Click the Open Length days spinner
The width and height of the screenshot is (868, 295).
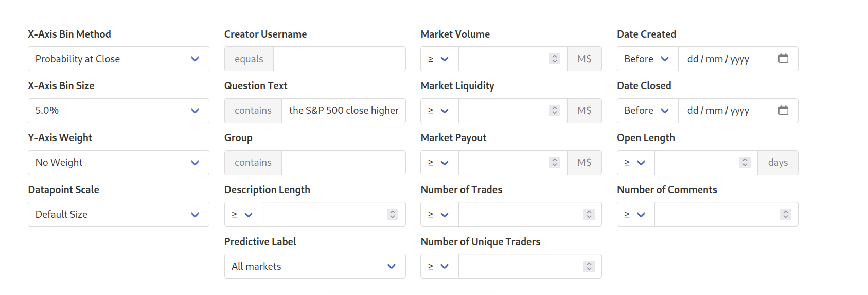pyautogui.click(x=745, y=162)
